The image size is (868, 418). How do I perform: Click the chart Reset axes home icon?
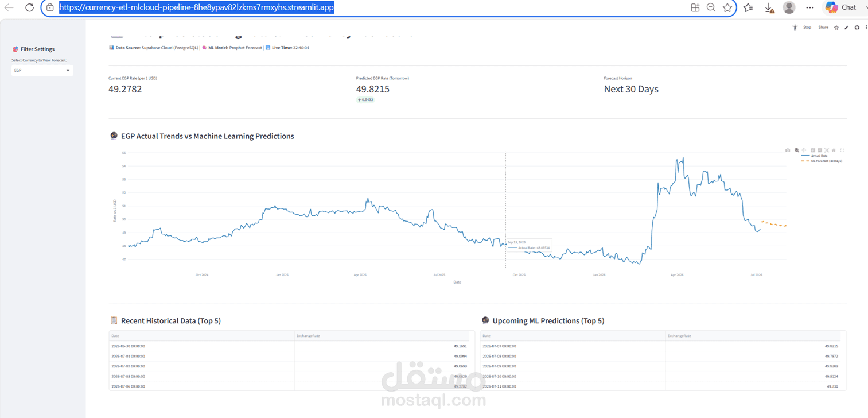pyautogui.click(x=834, y=150)
